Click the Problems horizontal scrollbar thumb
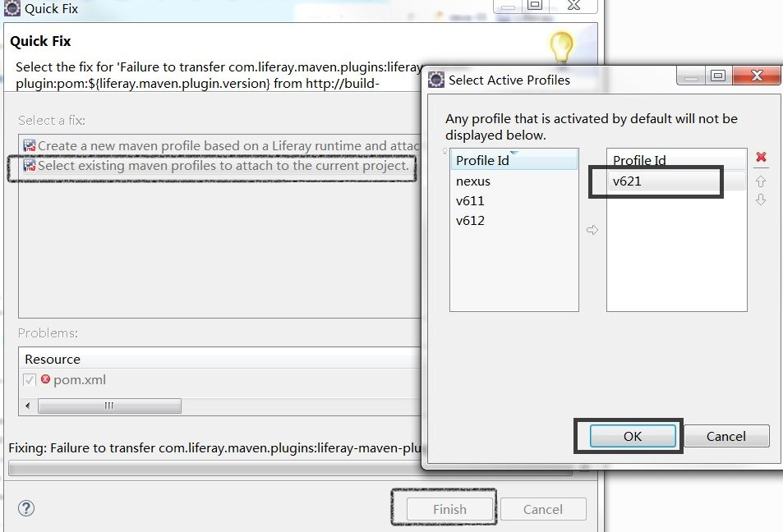783x532 pixels. coord(109,406)
